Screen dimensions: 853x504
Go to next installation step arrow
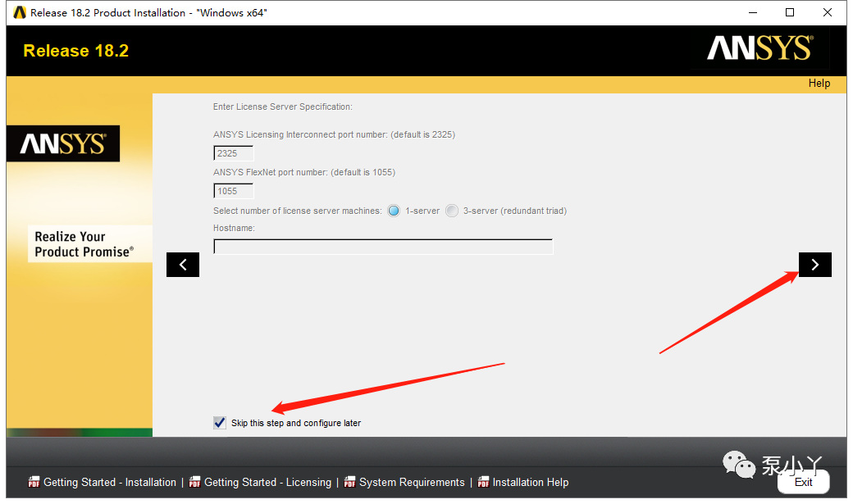[814, 265]
